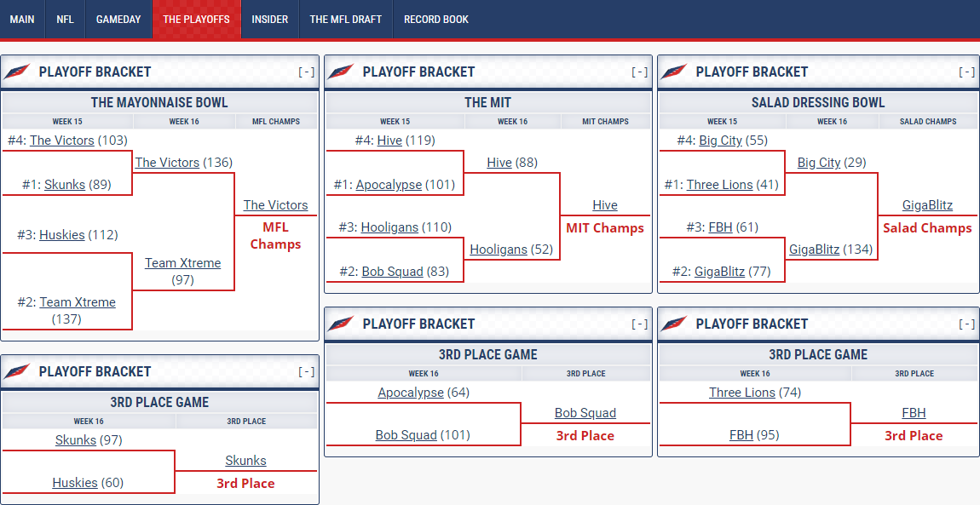
Task: Open the GigaBlitz link above Salad Champs
Action: point(927,205)
